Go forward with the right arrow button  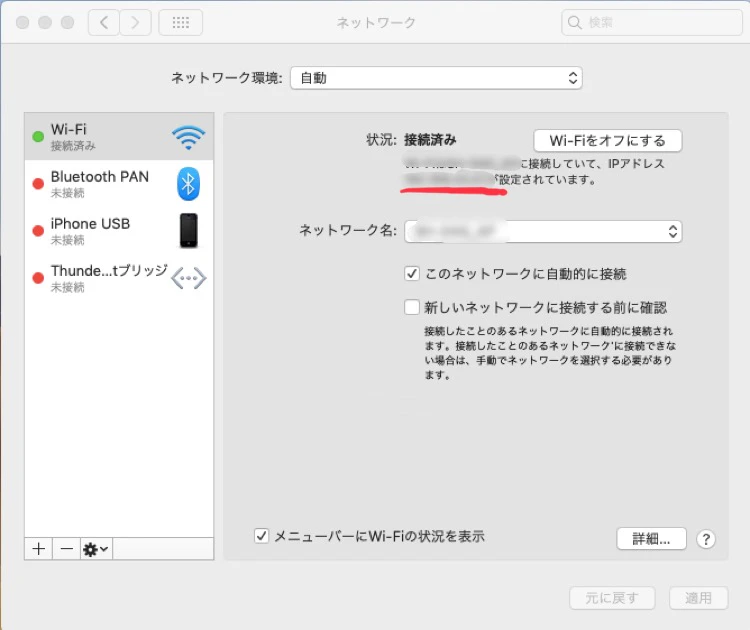[135, 22]
